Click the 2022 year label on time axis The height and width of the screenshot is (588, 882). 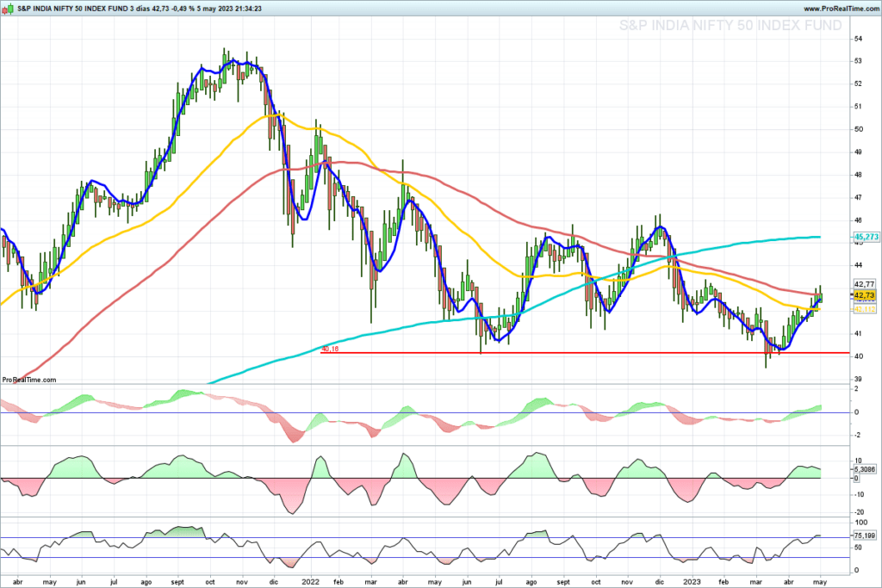[310, 582]
